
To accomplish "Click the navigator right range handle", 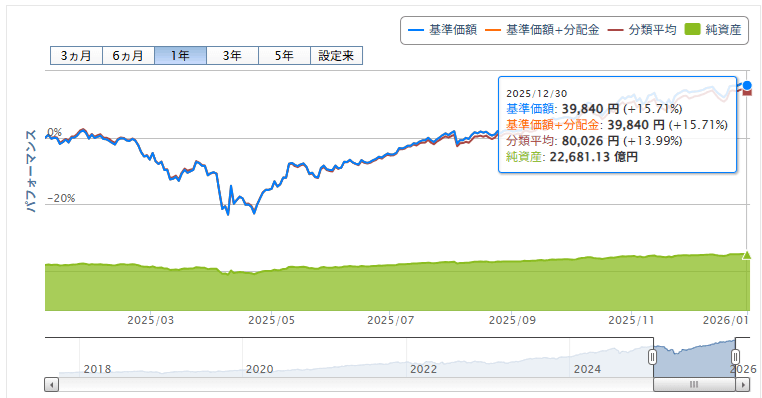I will pyautogui.click(x=735, y=357).
